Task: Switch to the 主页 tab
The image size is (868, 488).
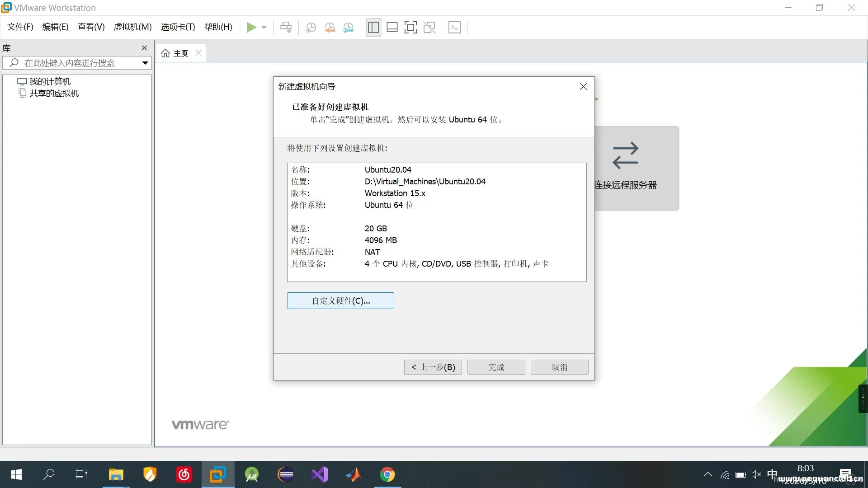Action: tap(180, 53)
